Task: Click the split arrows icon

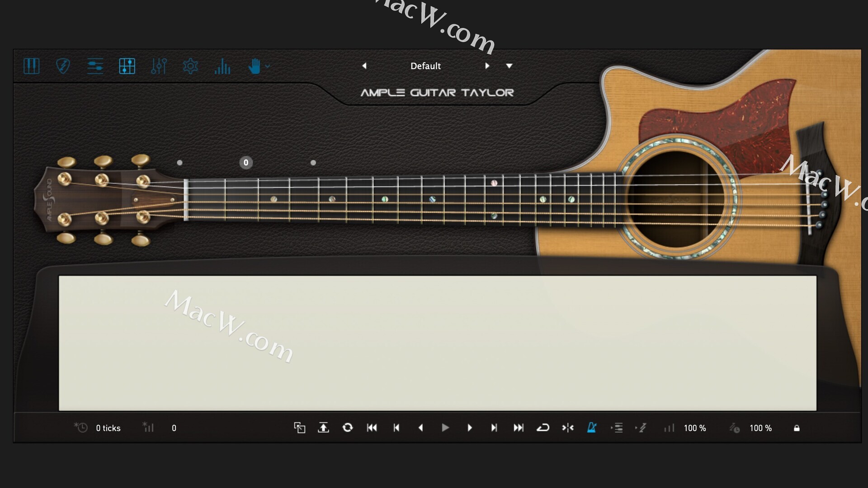Action: [x=568, y=427]
